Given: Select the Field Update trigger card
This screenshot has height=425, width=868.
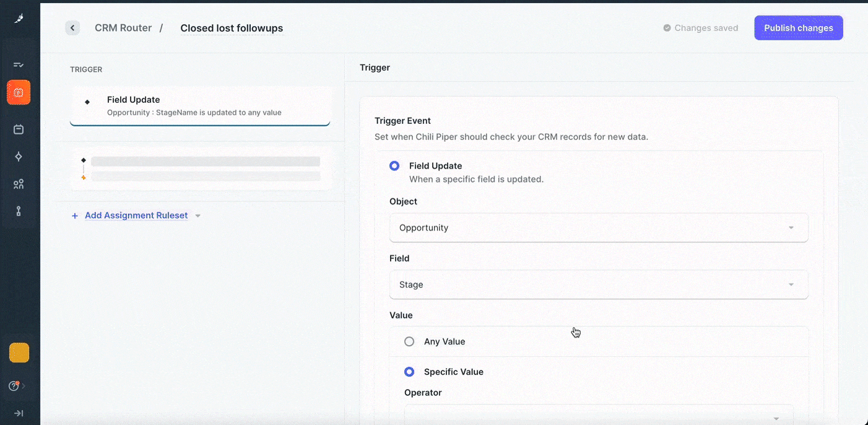Looking at the screenshot, I should [x=199, y=105].
